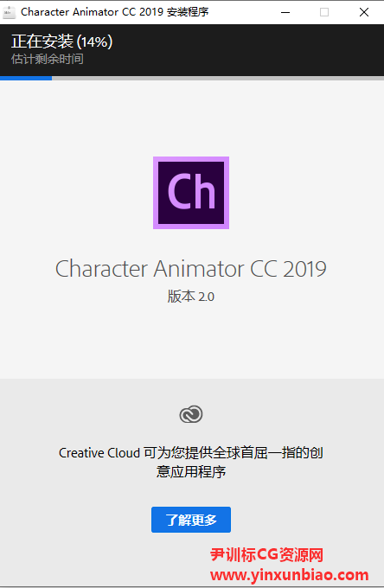384x588 pixels.
Task: Close the Character Animator installer window
Action: tap(364, 12)
